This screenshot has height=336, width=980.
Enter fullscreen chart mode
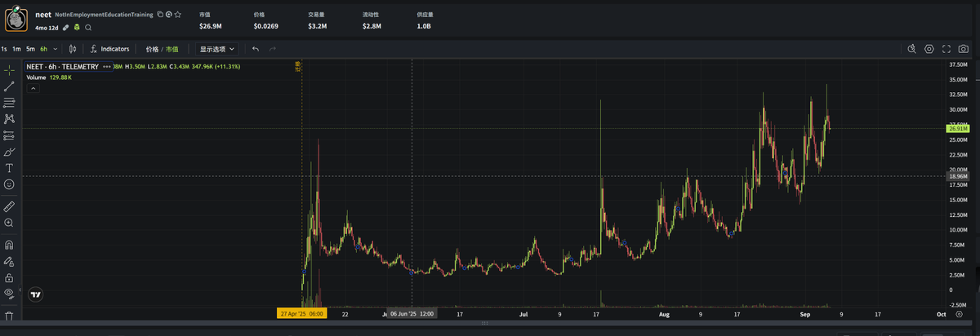coord(947,49)
